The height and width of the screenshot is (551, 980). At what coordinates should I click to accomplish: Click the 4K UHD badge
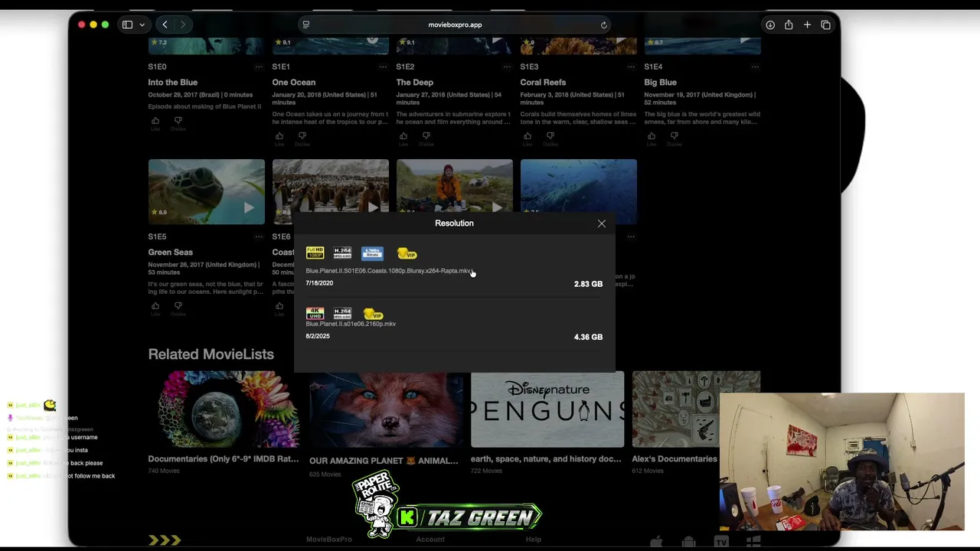315,314
